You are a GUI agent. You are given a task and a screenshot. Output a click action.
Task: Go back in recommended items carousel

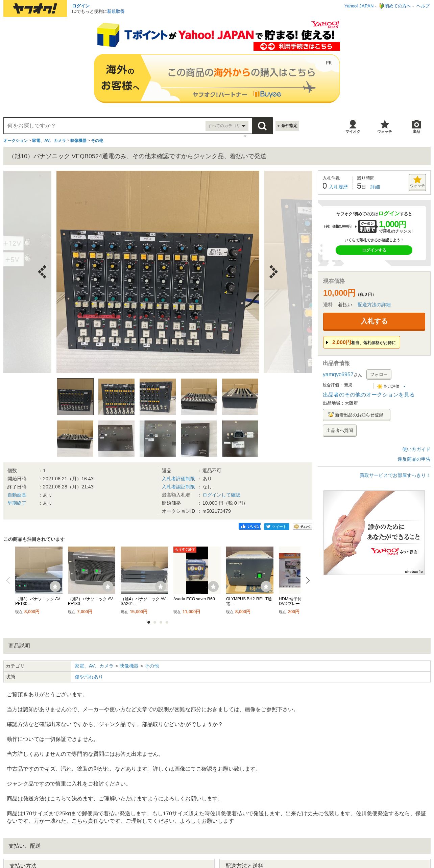tap(8, 580)
